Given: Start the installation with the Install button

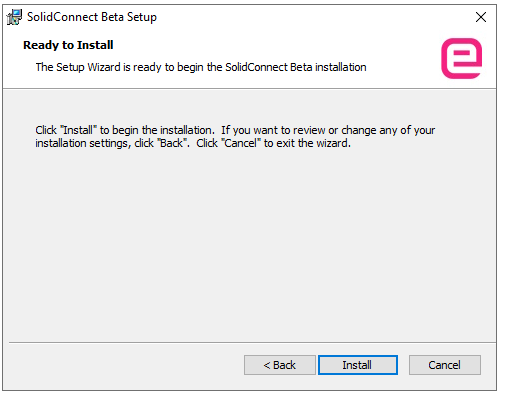Looking at the screenshot, I should pyautogui.click(x=358, y=365).
